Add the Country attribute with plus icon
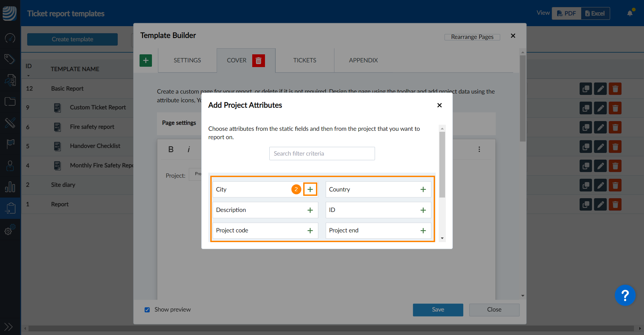This screenshot has width=644, height=335. coord(423,189)
